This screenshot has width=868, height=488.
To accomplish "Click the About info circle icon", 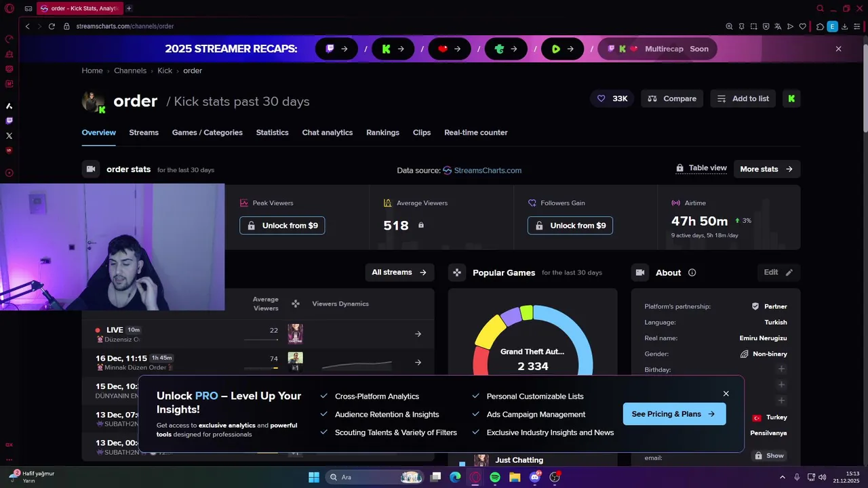I will tap(692, 272).
